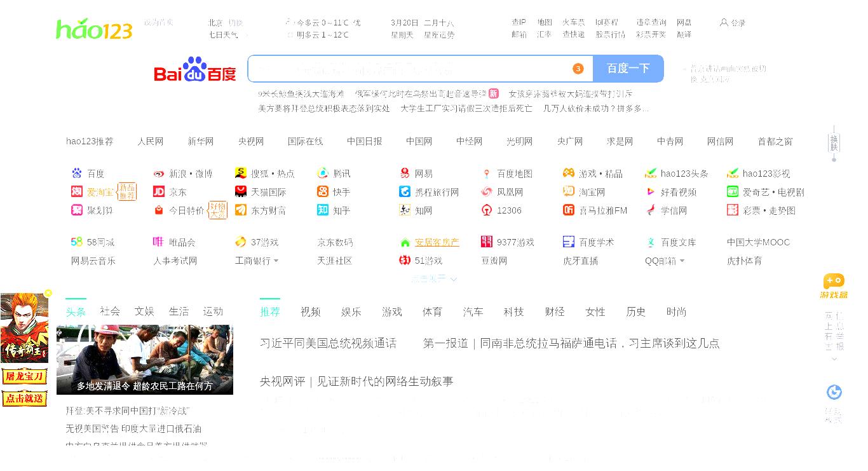The height and width of the screenshot is (471, 868).
Task: Switch to the 娱乐 tab
Action: point(351,311)
